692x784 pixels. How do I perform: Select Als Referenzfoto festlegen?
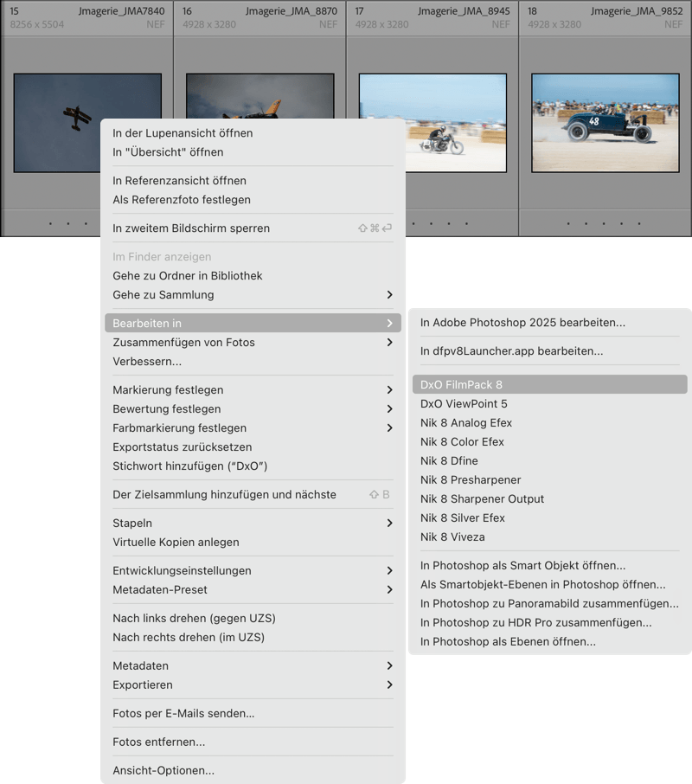(x=182, y=200)
